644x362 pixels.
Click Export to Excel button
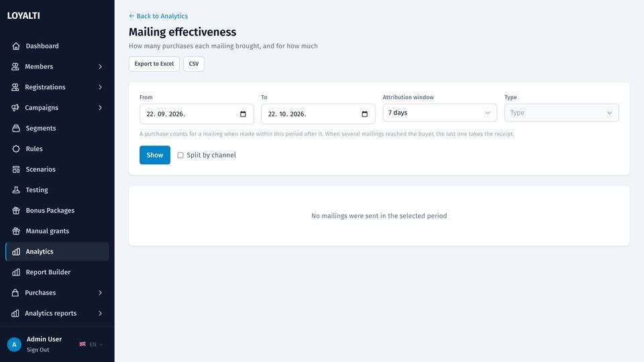point(154,64)
